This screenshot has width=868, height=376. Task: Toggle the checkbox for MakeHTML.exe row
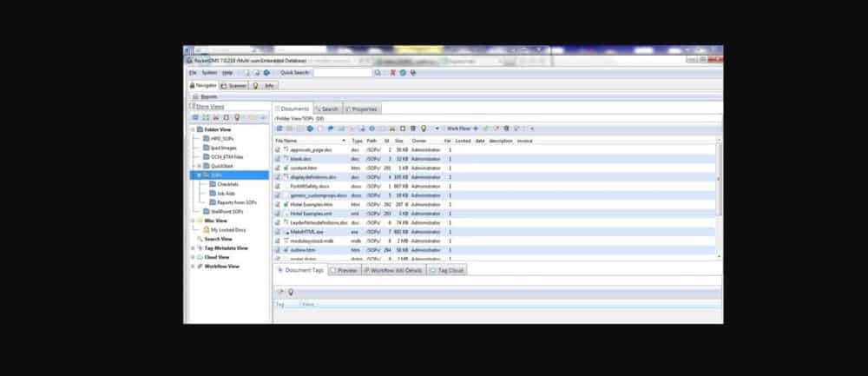point(278,232)
